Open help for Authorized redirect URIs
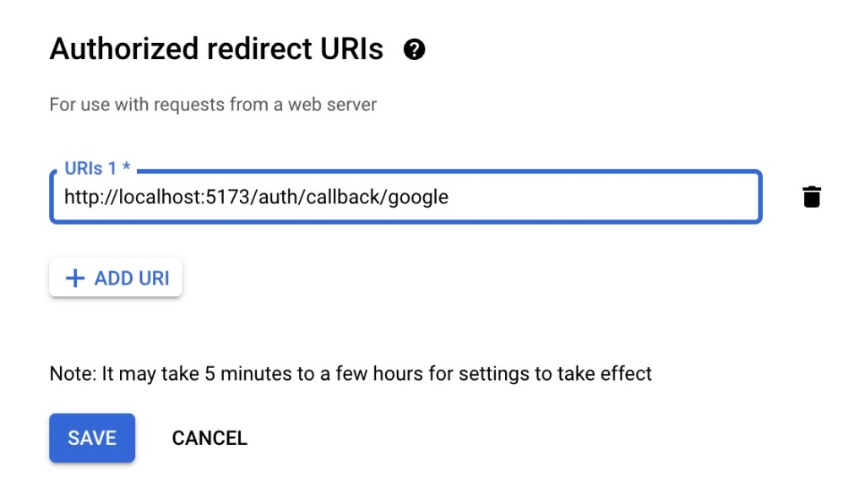 tap(414, 50)
